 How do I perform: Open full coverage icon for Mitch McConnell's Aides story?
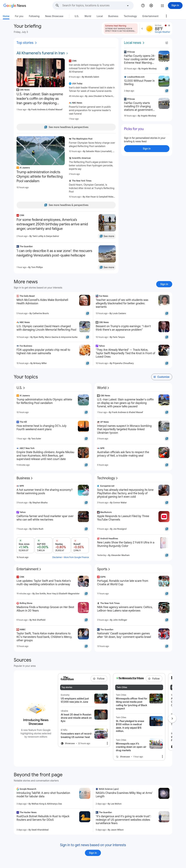(87, 313)
